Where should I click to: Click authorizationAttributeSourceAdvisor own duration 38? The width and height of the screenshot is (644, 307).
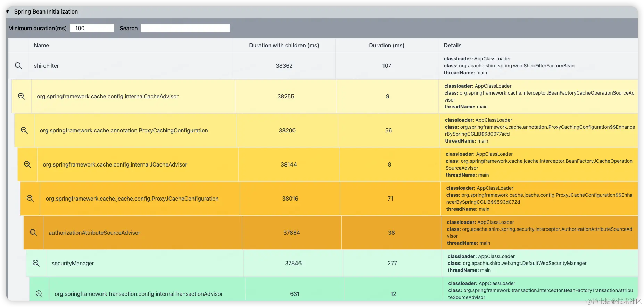tap(391, 233)
